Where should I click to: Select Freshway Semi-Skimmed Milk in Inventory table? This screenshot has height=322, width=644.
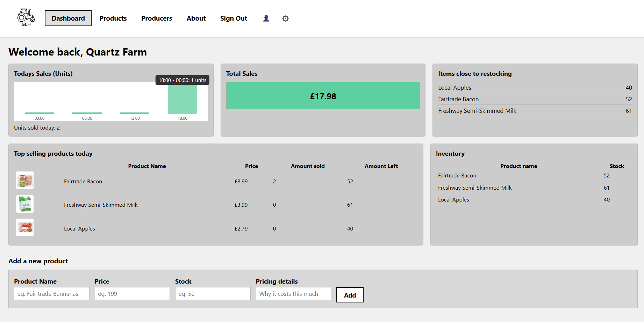[x=475, y=188]
